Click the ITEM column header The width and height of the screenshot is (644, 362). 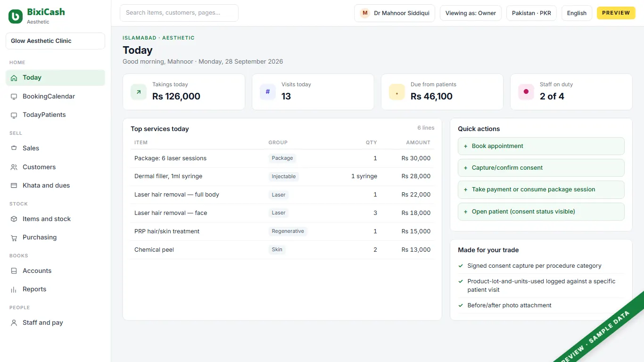141,142
